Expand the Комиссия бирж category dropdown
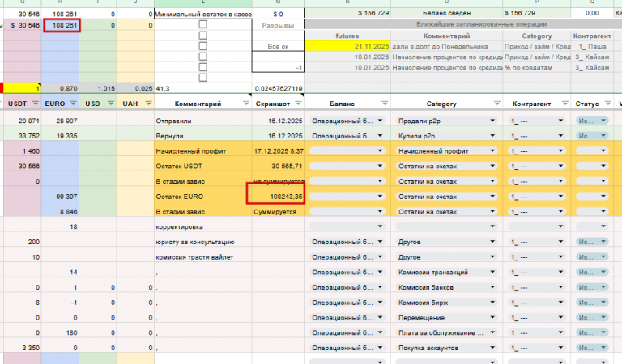 pyautogui.click(x=492, y=303)
